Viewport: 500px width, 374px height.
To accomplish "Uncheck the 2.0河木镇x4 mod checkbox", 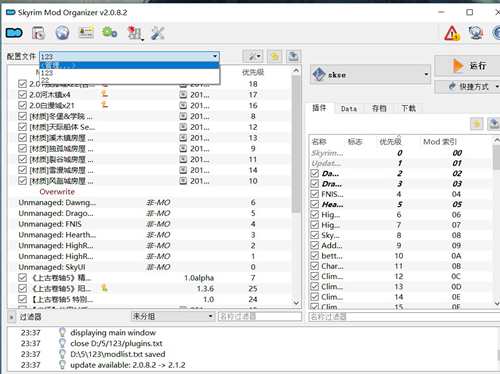I will pyautogui.click(x=22, y=95).
